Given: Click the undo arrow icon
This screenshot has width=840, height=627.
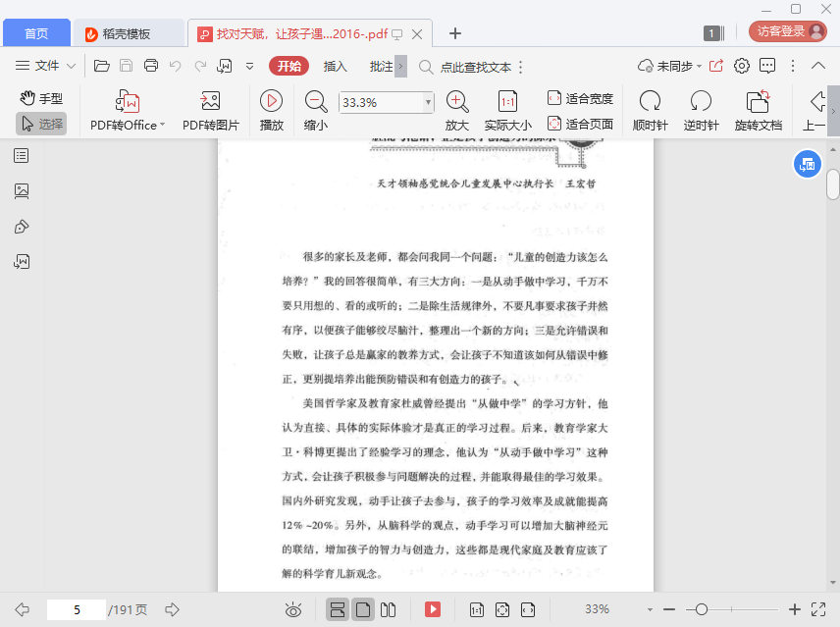Looking at the screenshot, I should (176, 66).
